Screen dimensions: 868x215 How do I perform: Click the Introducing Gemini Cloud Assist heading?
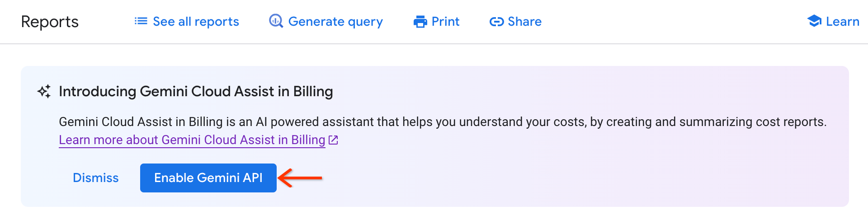196,92
